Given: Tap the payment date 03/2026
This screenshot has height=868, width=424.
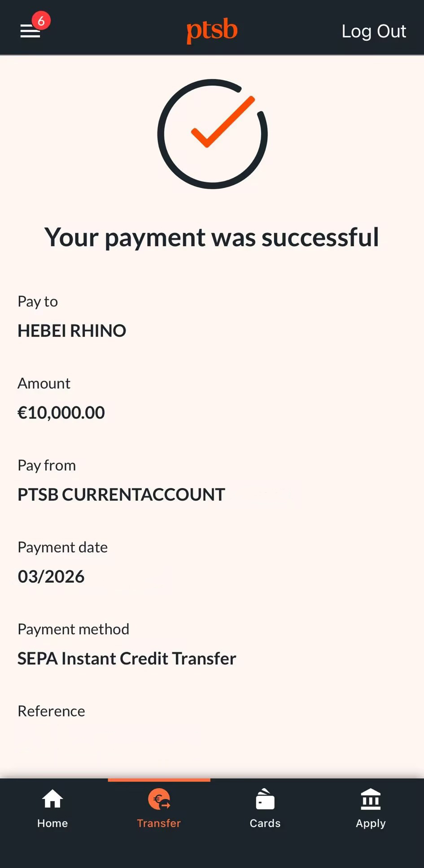Looking at the screenshot, I should pos(51,576).
